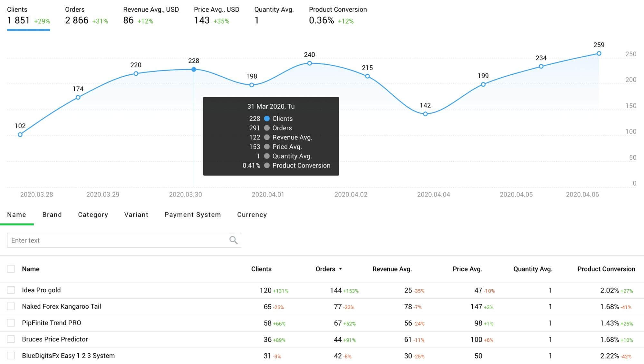Viewport: 644px width, 364px height.
Task: Switch to the Brand tab
Action: (x=52, y=215)
